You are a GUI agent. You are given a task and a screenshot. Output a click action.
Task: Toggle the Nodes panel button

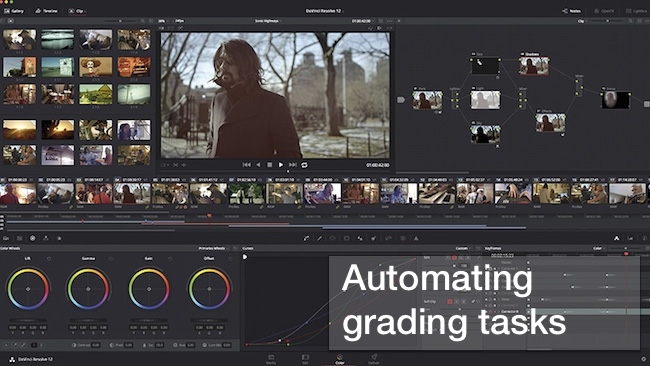tap(571, 11)
